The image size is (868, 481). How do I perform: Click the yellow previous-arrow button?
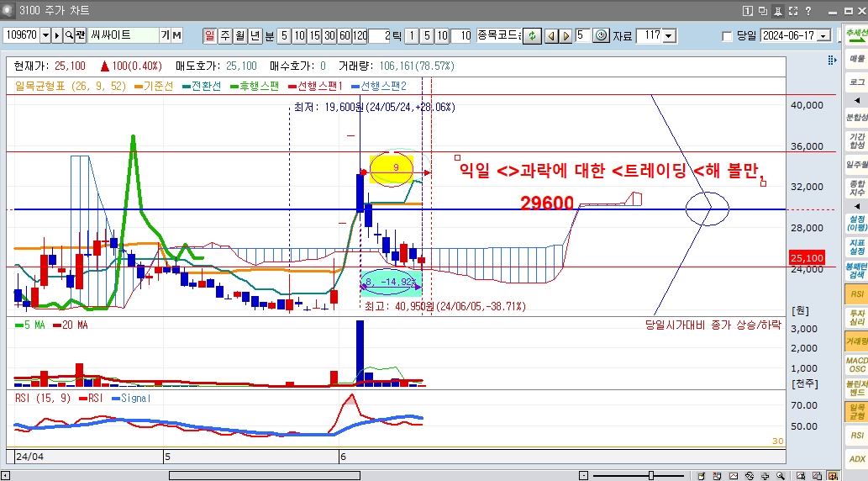point(551,36)
